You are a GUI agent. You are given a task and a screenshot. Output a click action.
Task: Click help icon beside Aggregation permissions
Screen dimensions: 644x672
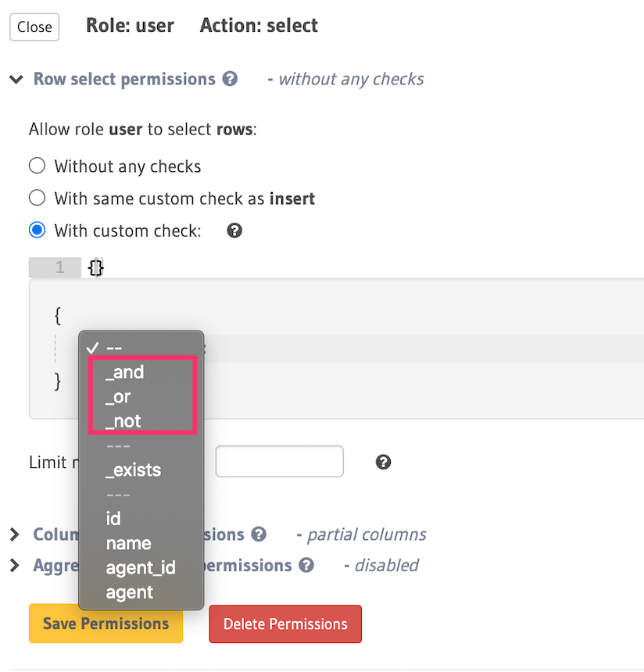coord(307,565)
